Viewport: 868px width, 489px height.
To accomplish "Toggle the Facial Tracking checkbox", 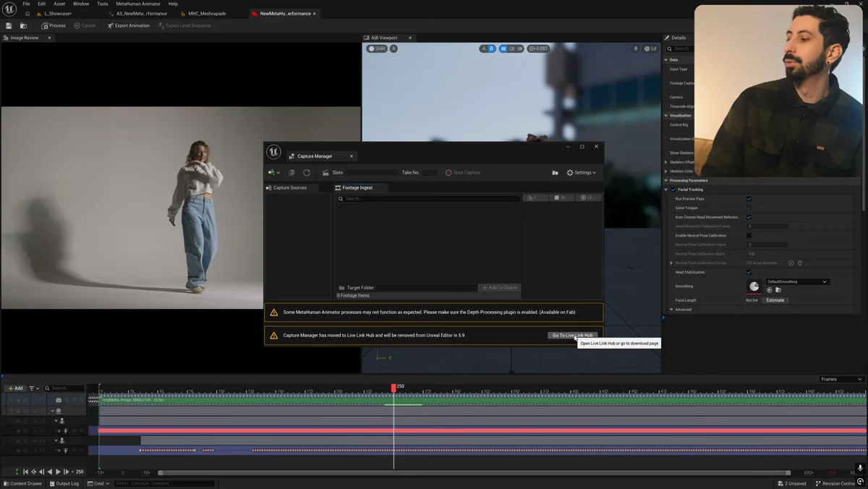I will coord(673,190).
